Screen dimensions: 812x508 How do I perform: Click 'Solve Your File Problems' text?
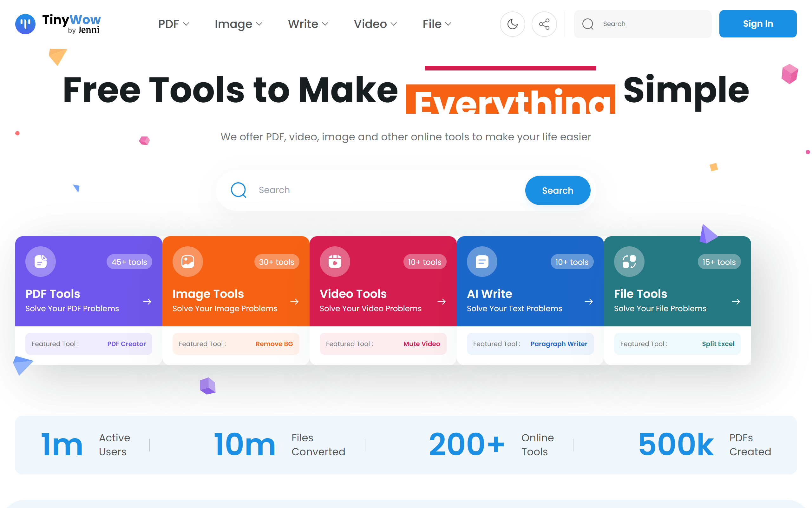660,308
